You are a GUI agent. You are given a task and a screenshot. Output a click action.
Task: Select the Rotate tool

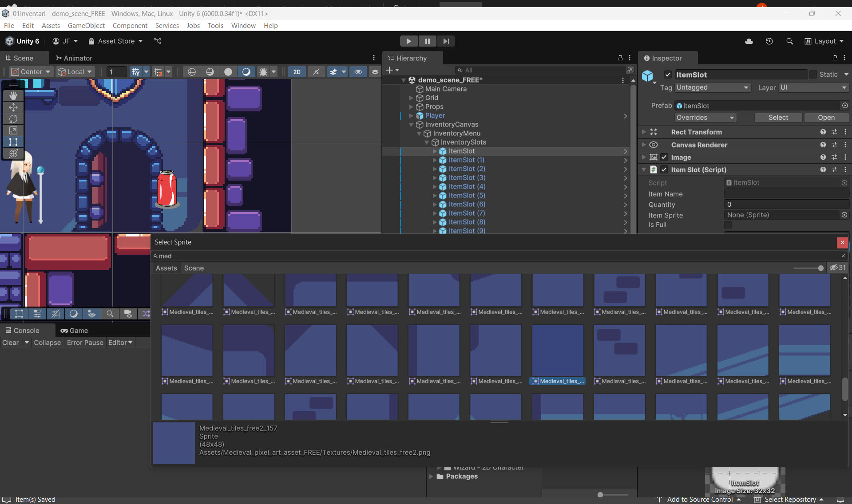point(13,119)
